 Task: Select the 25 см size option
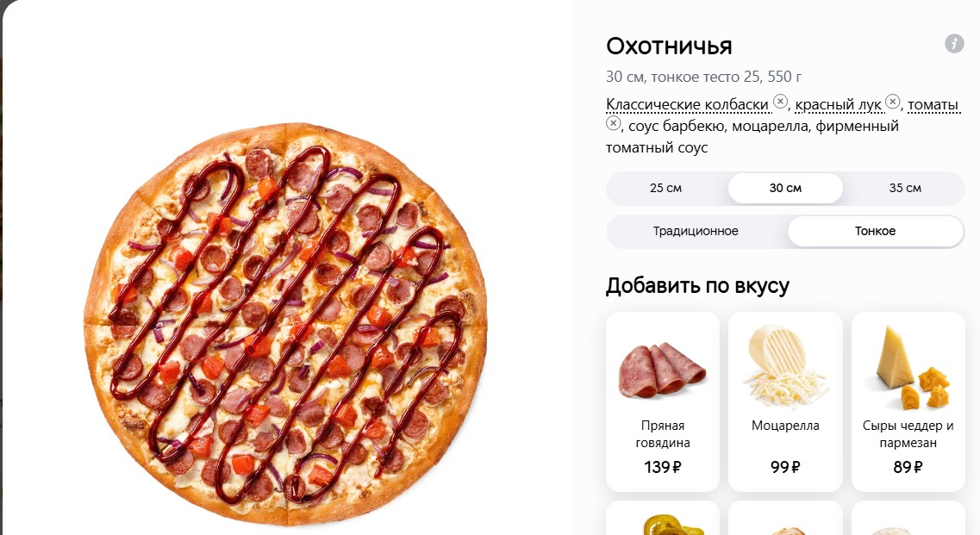point(665,188)
